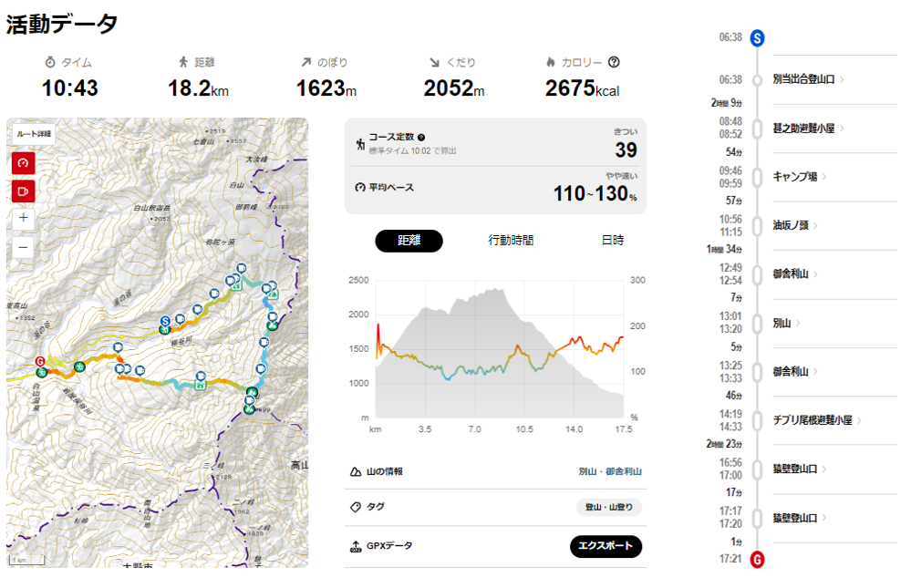Click the 登山・山登り tag chip
The image size is (911, 588).
coord(609,507)
